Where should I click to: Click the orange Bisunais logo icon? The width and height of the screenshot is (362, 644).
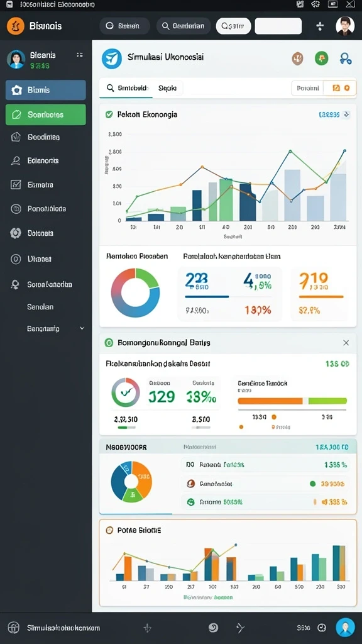(16, 26)
